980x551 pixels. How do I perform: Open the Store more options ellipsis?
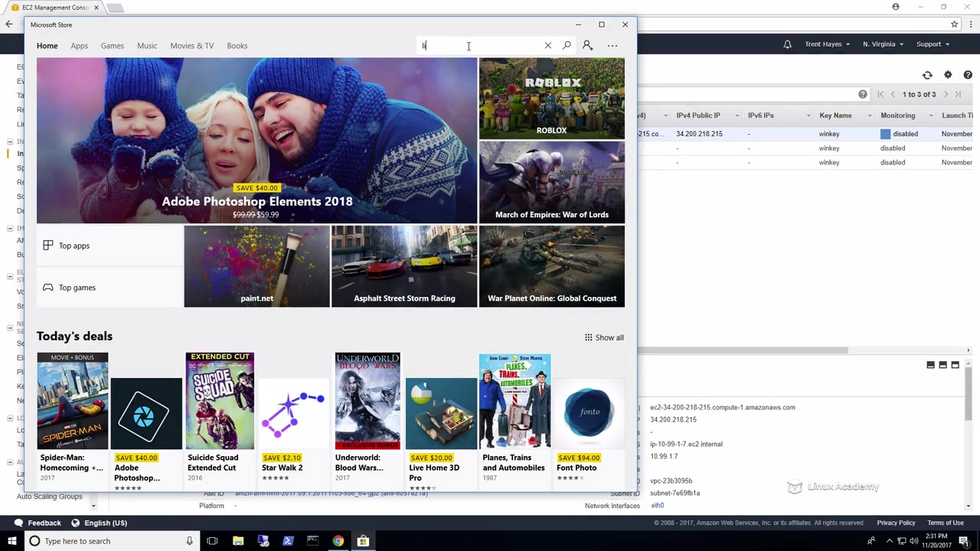tap(612, 45)
